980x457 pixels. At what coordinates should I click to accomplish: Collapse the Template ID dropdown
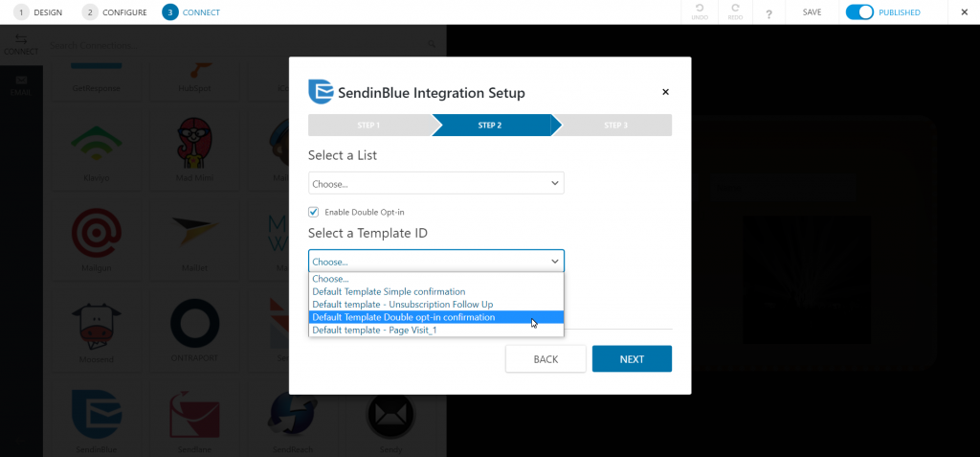click(436, 261)
